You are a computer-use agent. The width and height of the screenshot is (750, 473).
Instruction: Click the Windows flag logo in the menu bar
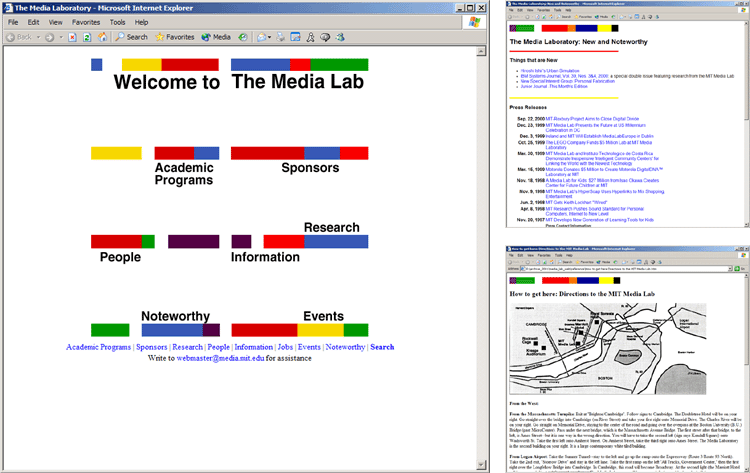tap(474, 22)
